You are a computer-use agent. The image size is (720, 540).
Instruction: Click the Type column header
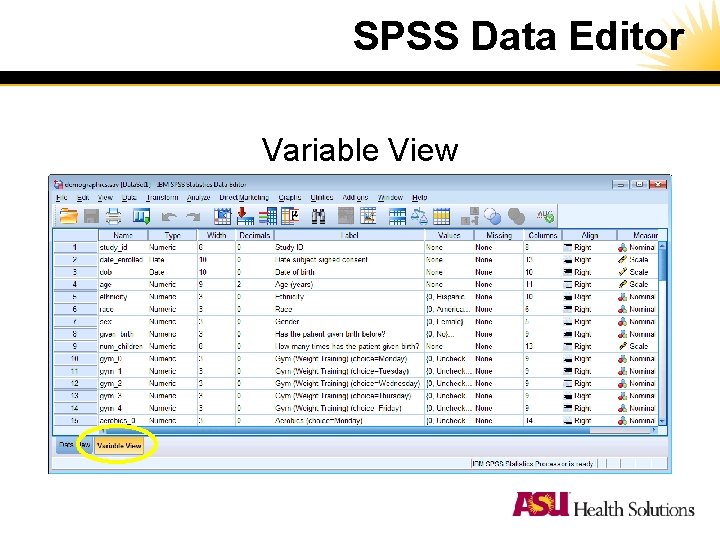click(x=172, y=235)
